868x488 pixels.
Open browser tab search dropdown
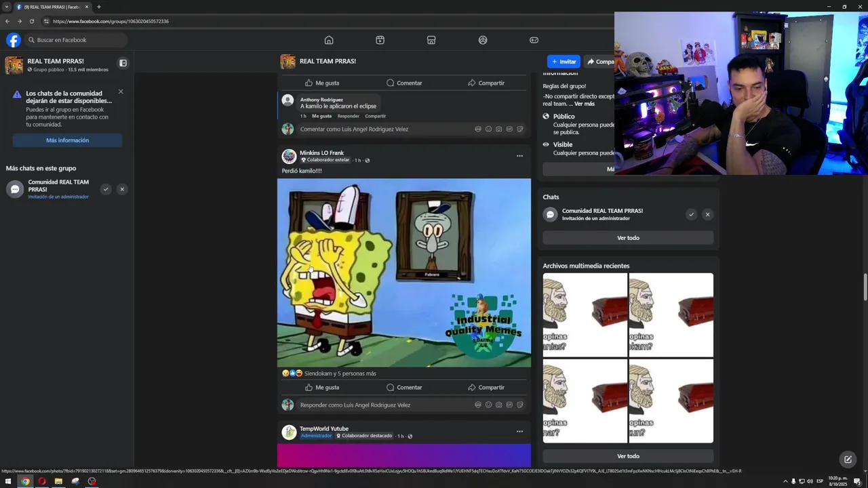7,7
